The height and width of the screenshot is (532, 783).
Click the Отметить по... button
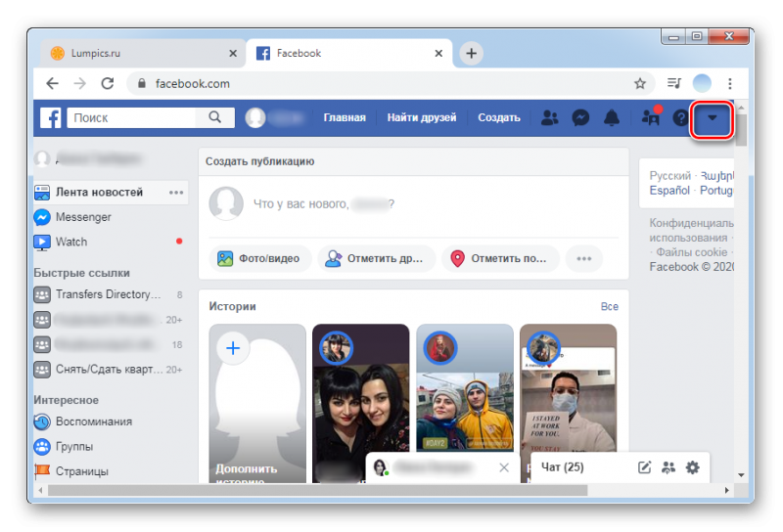[500, 258]
